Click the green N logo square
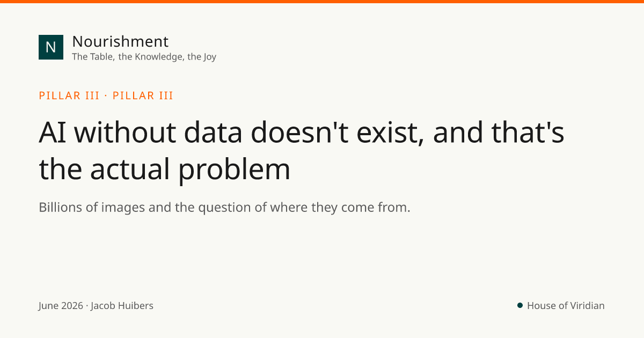 pos(51,47)
